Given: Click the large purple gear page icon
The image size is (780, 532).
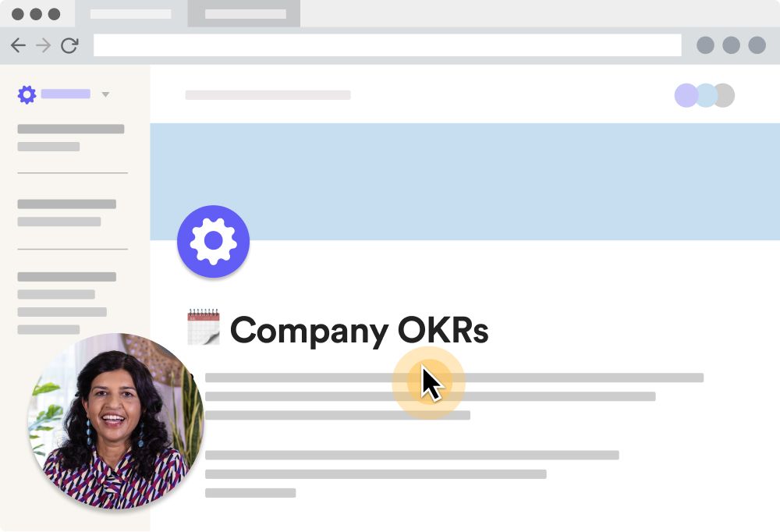Looking at the screenshot, I should point(214,241).
